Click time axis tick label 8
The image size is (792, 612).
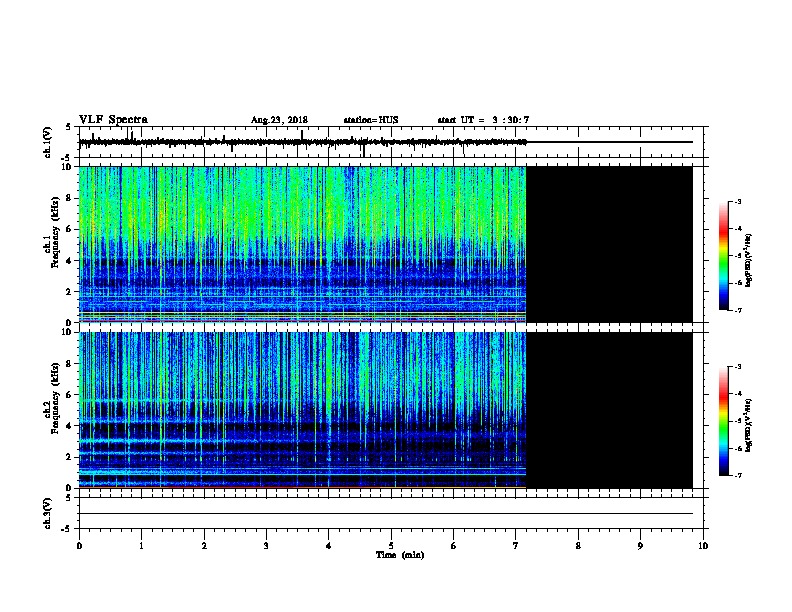(x=578, y=545)
